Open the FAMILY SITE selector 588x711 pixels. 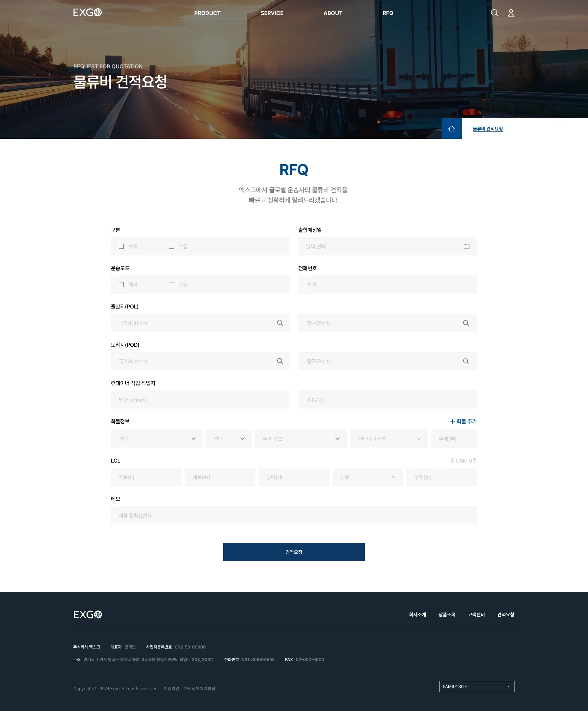(476, 686)
